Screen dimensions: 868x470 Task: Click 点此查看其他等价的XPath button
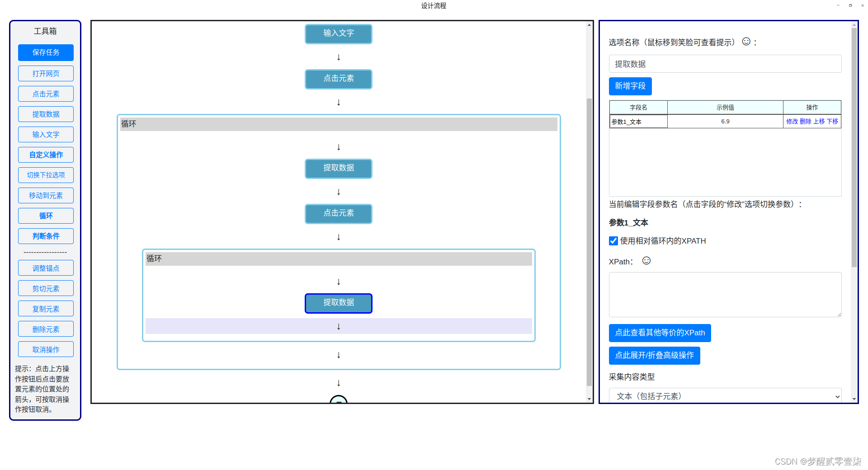(660, 333)
